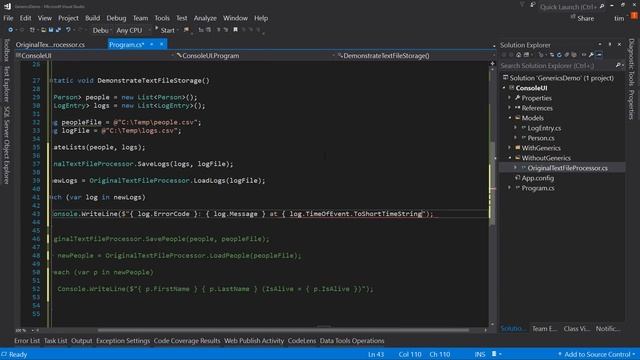Click the bookmark icon in the toolbar
This screenshot has height=360, width=640.
(236, 30)
